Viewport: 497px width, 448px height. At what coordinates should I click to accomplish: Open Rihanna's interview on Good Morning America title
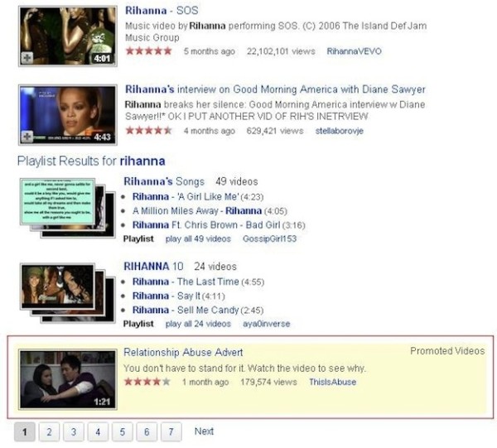275,89
